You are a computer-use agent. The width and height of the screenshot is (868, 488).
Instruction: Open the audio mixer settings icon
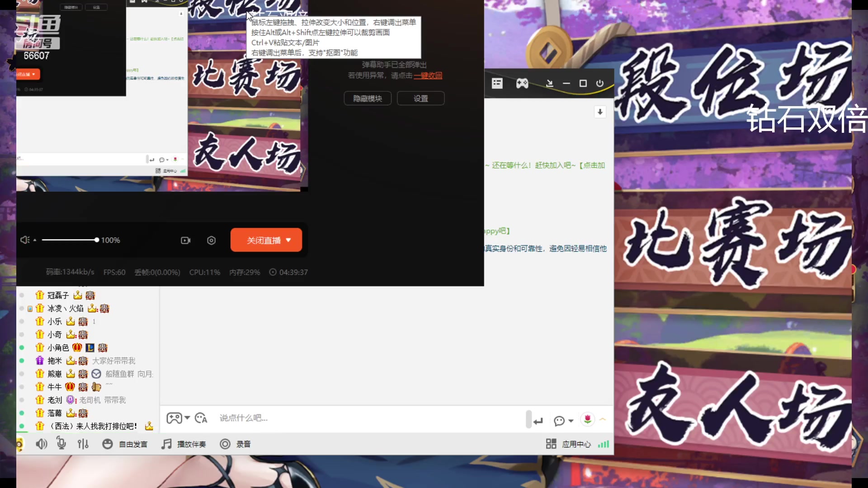(83, 444)
